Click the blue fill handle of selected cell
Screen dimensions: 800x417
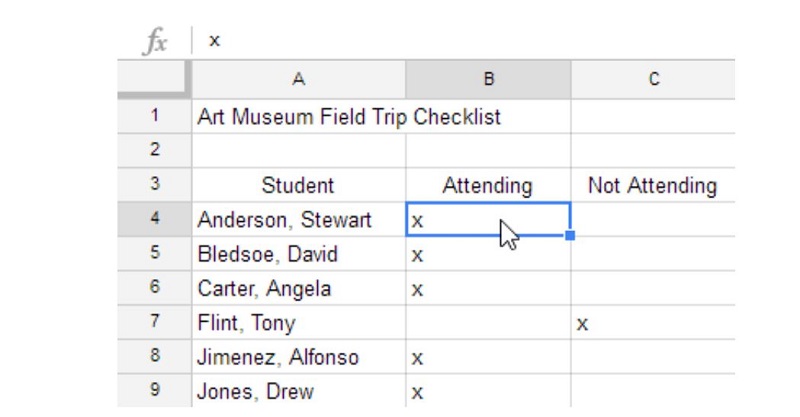570,235
